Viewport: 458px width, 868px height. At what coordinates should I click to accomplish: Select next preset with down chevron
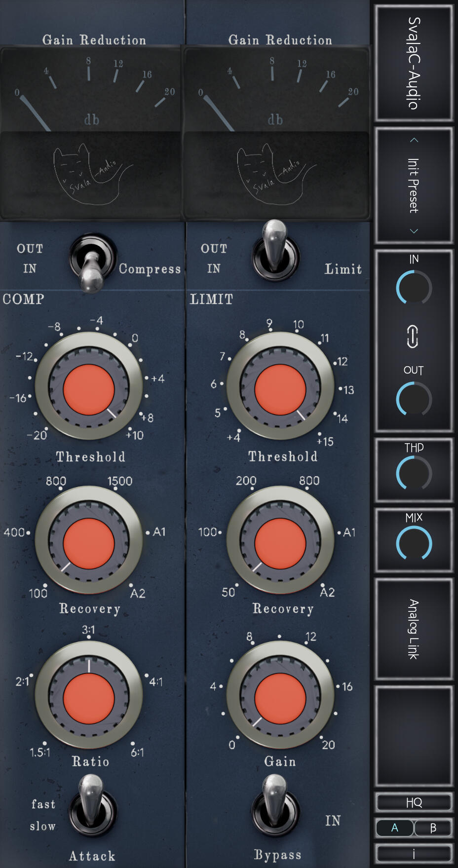414,231
